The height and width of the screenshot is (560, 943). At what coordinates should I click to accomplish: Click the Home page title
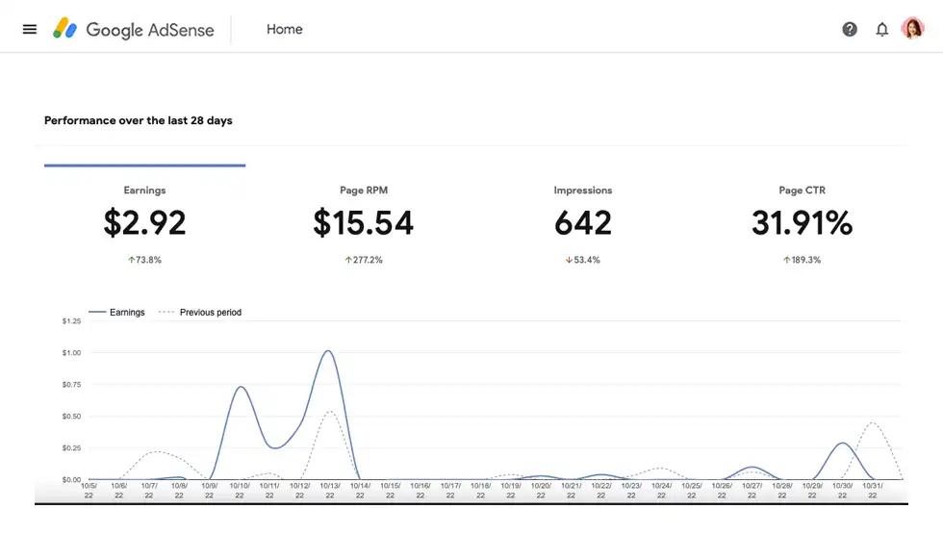(284, 29)
